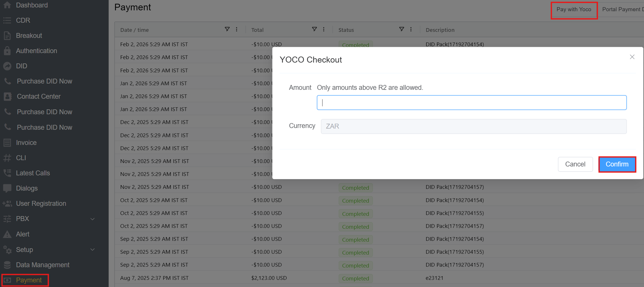Cancel the YOCO Checkout dialog
This screenshot has width=644, height=287.
(x=575, y=164)
